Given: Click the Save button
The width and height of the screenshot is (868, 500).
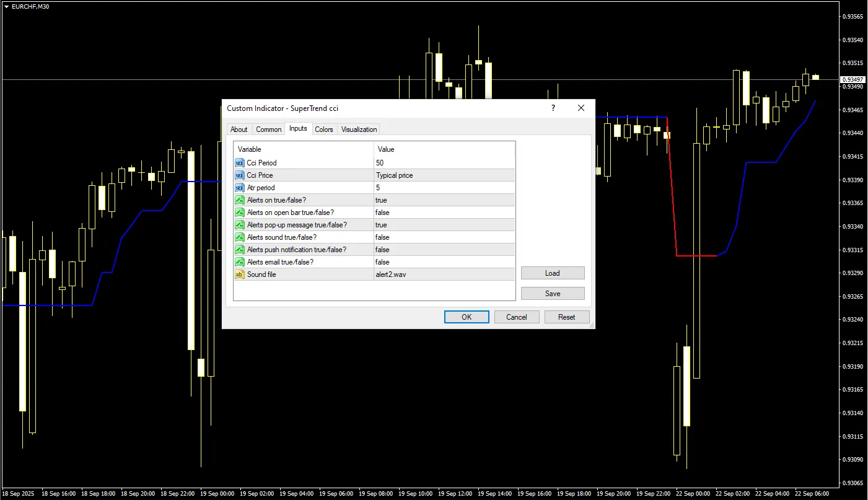Looking at the screenshot, I should (x=553, y=294).
